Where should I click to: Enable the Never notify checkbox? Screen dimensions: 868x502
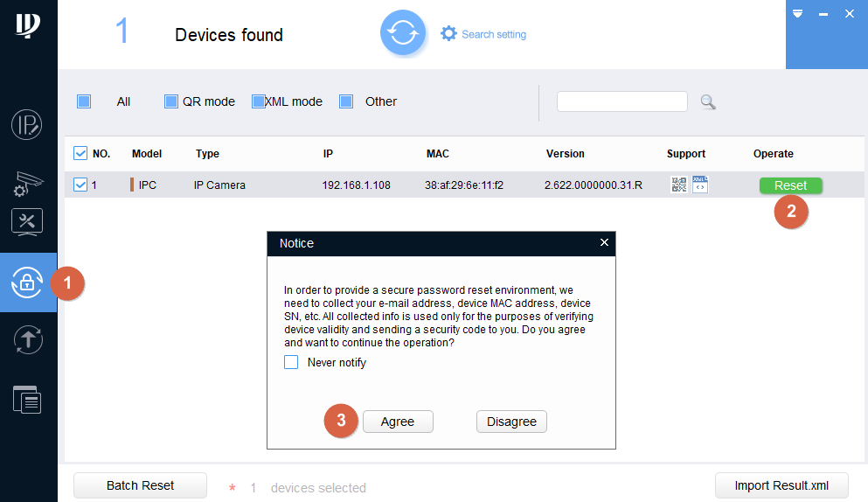click(291, 362)
